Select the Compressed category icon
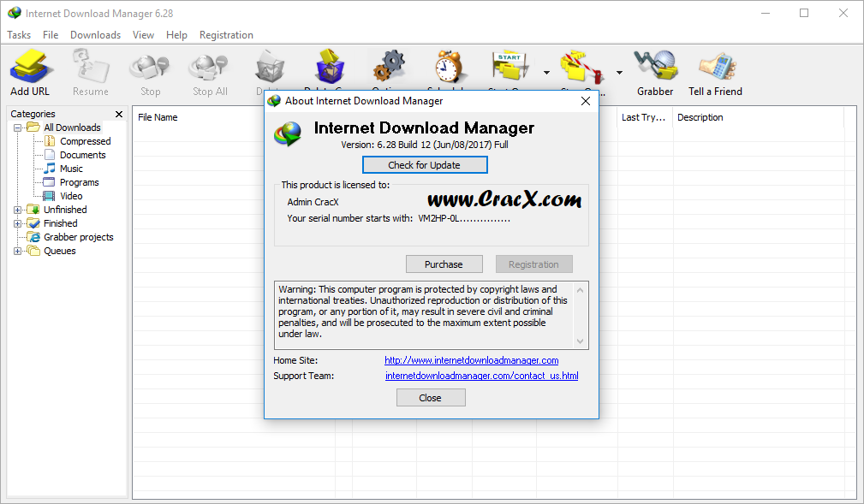The height and width of the screenshot is (504, 864). (x=50, y=141)
